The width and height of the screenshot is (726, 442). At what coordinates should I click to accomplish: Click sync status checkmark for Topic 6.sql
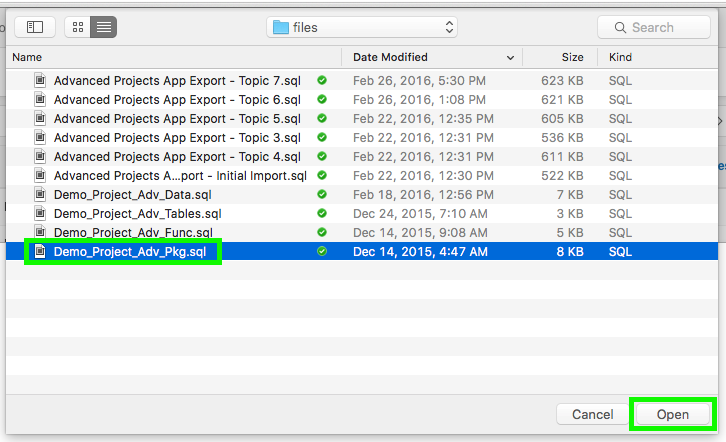(x=322, y=99)
